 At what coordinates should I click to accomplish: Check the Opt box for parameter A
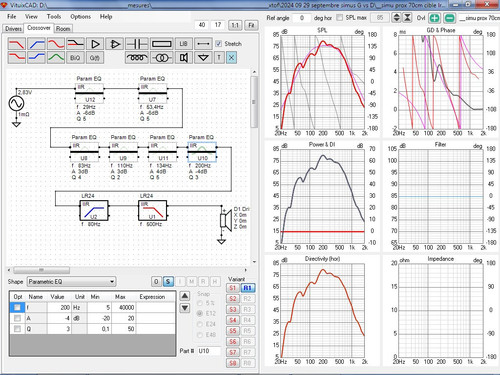(x=17, y=318)
